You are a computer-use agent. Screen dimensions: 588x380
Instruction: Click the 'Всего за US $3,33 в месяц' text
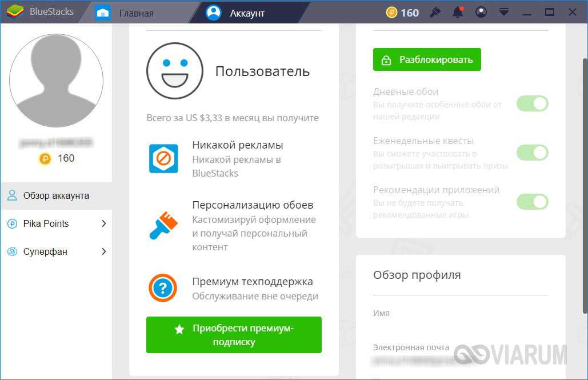coord(233,118)
